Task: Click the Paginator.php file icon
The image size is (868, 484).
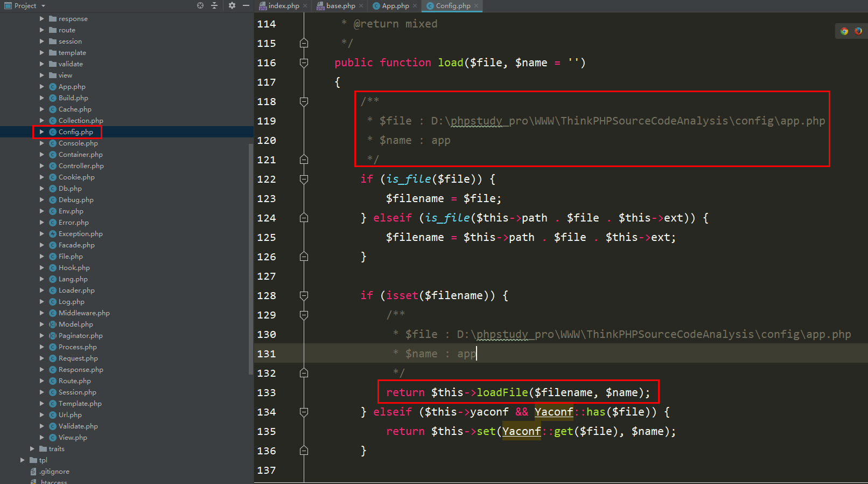Action: click(x=53, y=336)
